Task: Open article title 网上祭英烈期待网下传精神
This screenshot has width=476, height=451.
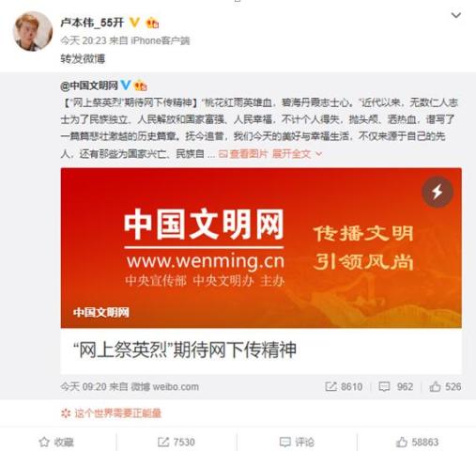Action: click(185, 350)
